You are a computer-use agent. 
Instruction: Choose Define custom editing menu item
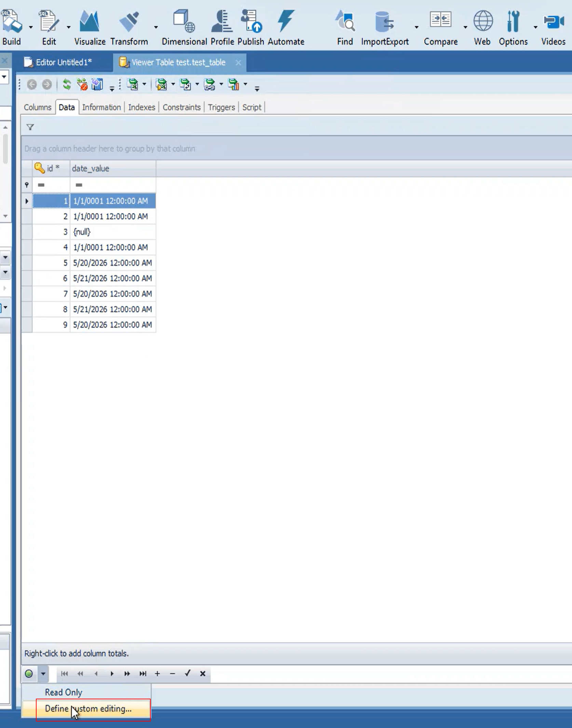(x=86, y=709)
